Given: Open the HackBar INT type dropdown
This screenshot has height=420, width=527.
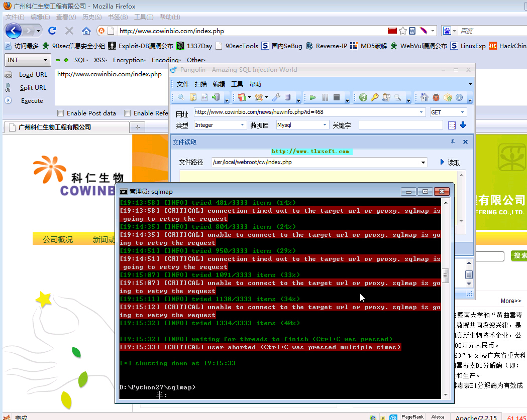Looking at the screenshot, I should 28,60.
